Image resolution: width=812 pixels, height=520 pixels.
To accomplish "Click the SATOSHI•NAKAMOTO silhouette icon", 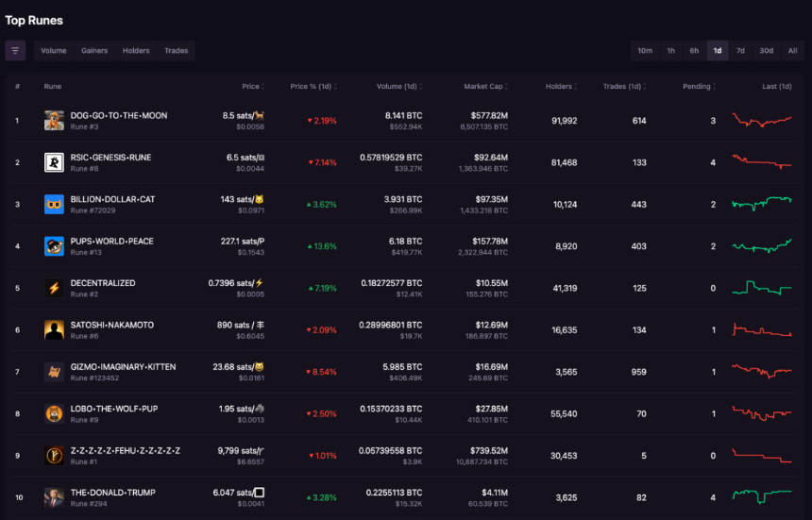I will pos(54,330).
